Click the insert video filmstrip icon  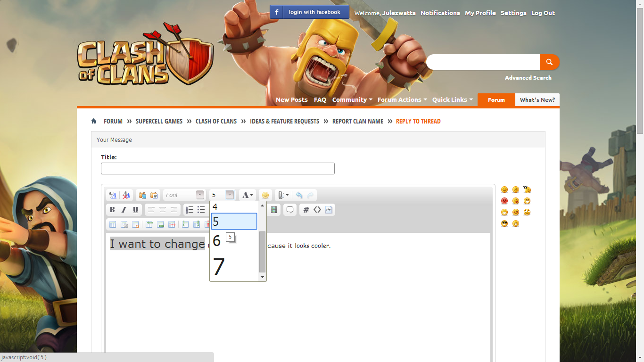click(274, 210)
